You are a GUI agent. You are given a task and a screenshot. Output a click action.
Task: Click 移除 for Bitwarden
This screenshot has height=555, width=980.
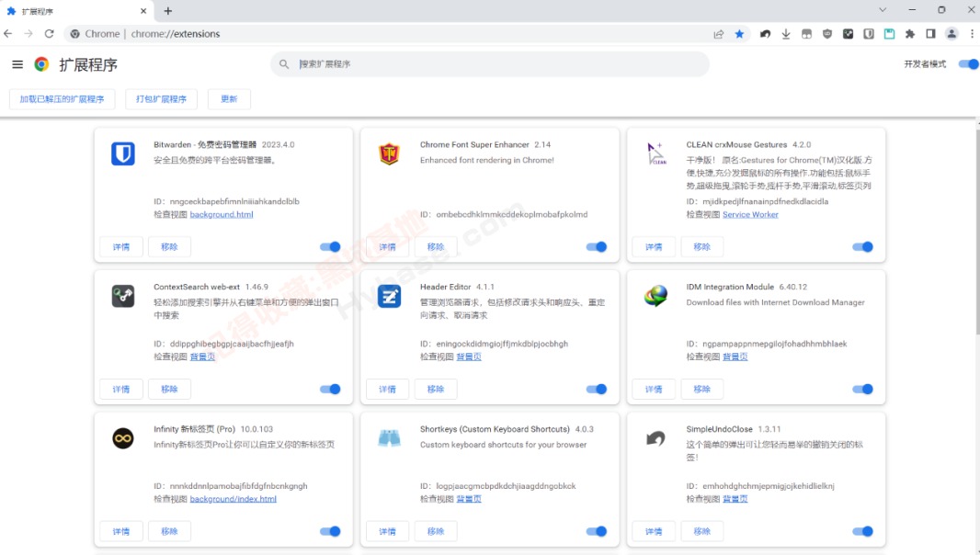click(169, 247)
